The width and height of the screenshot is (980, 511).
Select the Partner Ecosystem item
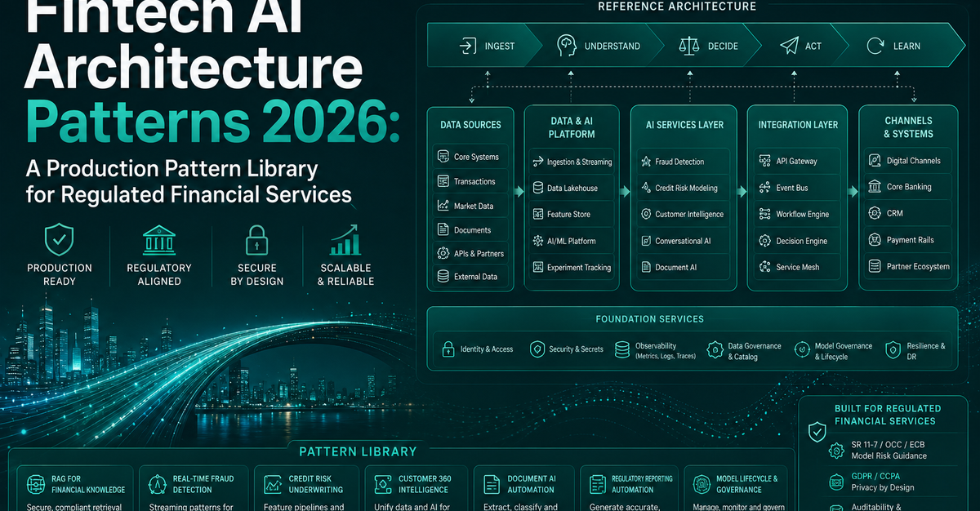coord(908,266)
